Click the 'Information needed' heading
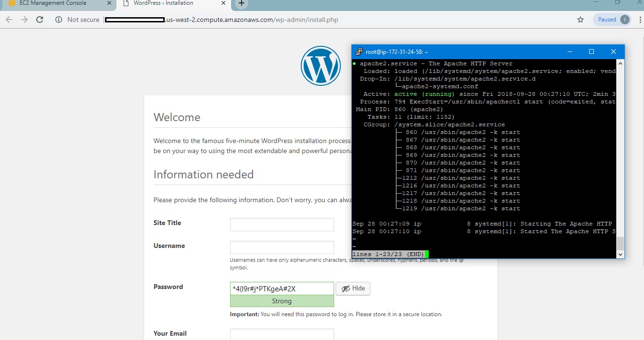Viewport: 644px width, 340px height. (203, 175)
